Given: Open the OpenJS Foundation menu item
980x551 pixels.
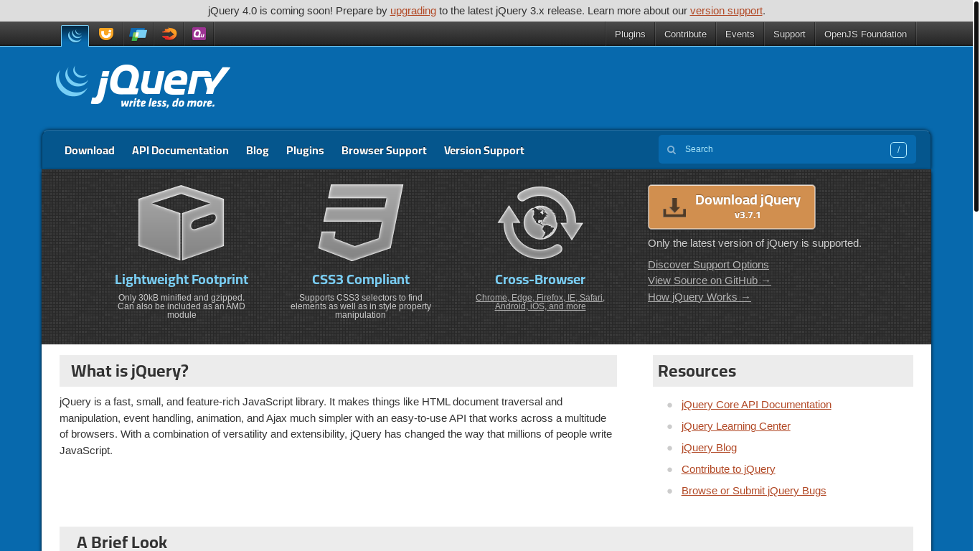Looking at the screenshot, I should [x=865, y=34].
